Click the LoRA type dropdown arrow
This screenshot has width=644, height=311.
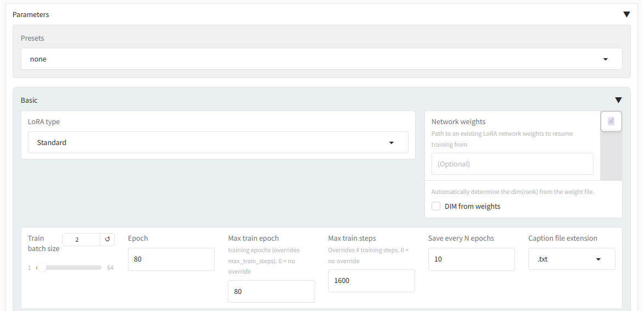[391, 143]
